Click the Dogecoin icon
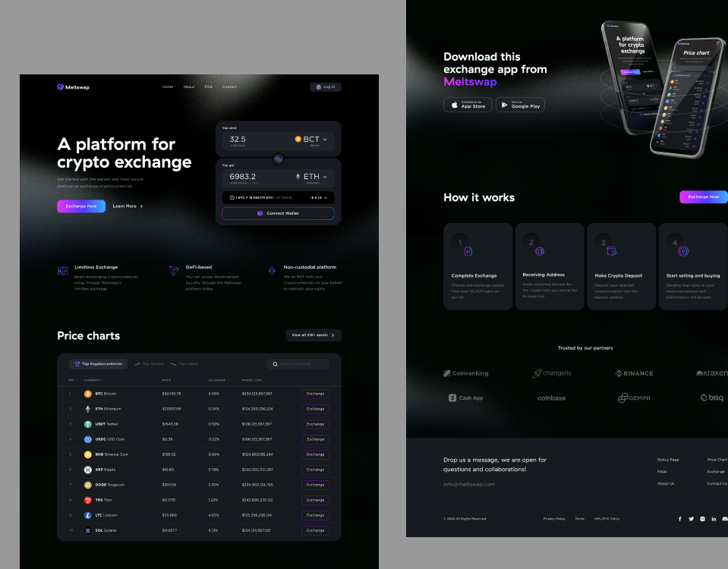The image size is (728, 569). point(88,485)
